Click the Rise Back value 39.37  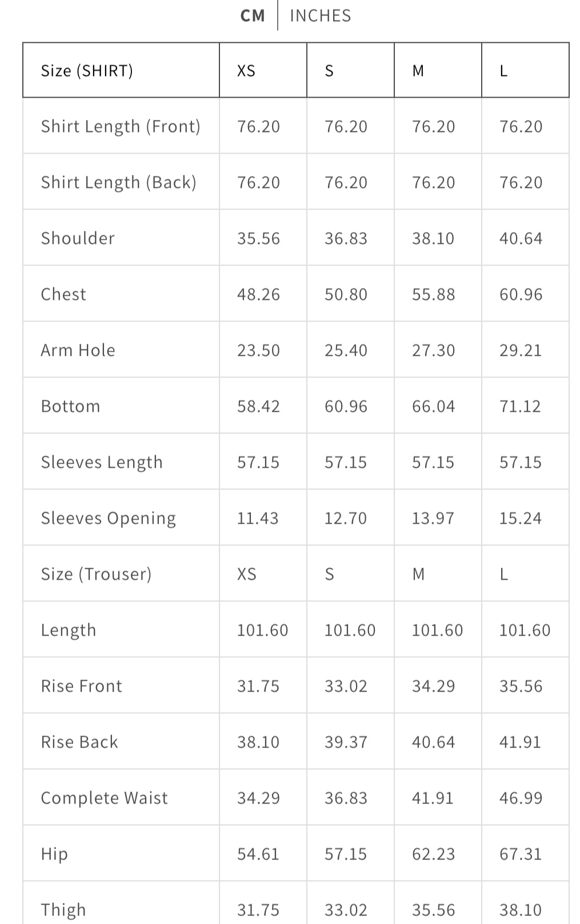(346, 742)
